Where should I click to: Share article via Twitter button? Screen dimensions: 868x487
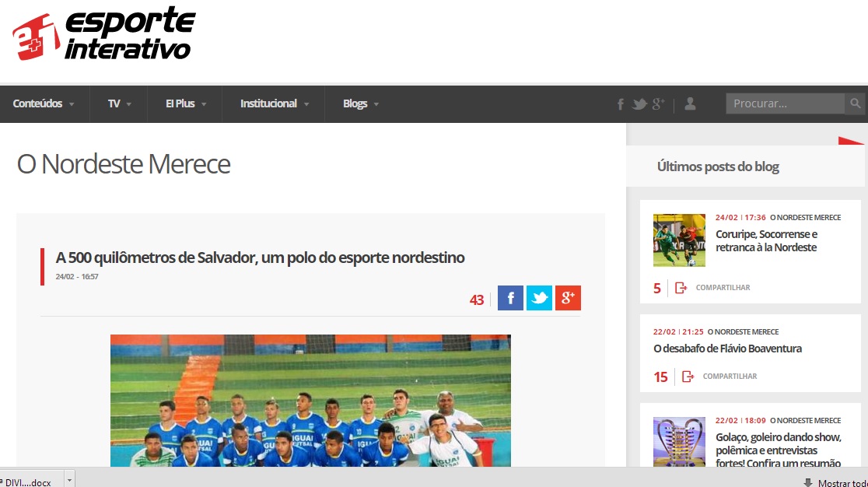coord(539,298)
